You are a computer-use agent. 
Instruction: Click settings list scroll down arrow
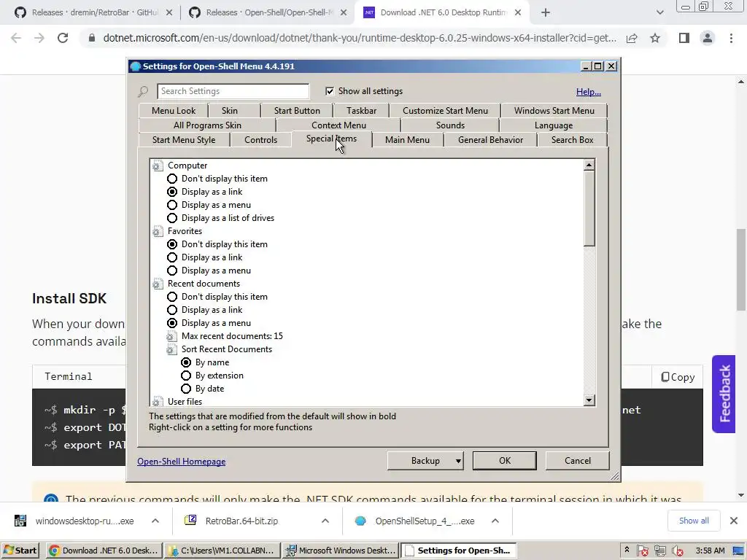point(589,400)
